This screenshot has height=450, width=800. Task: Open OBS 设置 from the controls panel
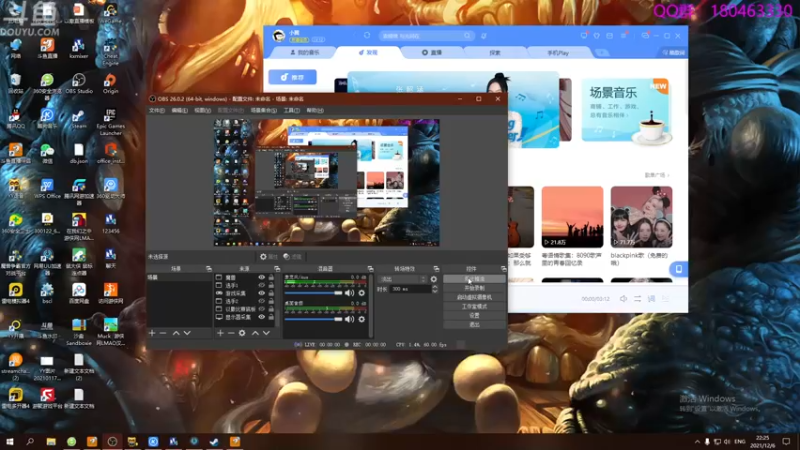474,316
